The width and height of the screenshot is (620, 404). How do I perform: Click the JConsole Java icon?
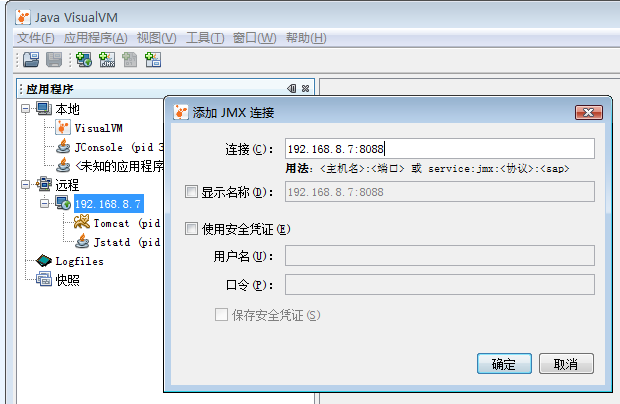(63, 147)
